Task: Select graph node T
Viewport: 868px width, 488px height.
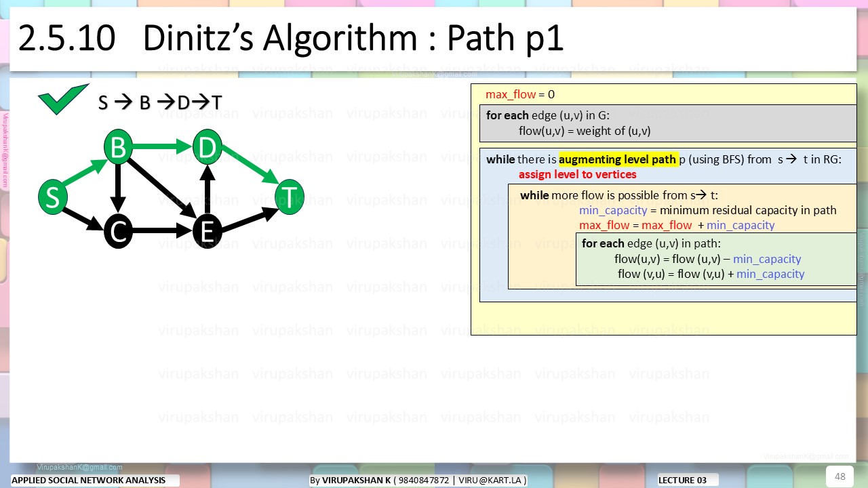Action: coord(290,197)
